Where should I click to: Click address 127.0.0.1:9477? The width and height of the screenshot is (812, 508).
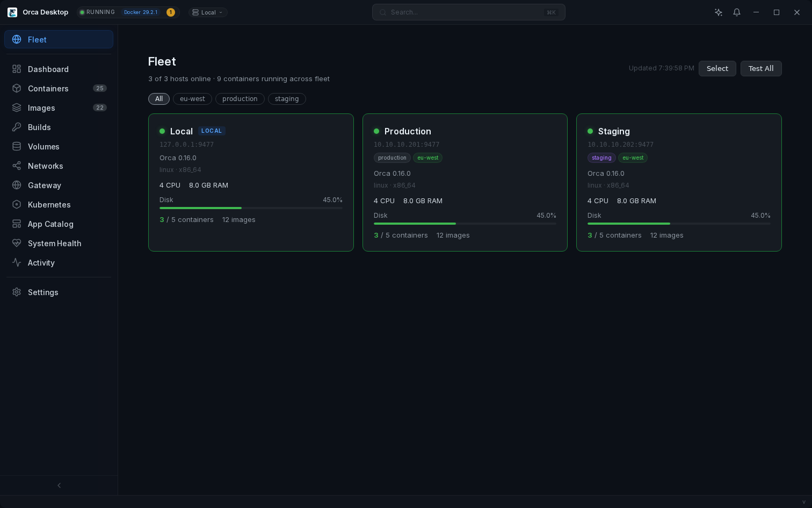[x=187, y=145]
